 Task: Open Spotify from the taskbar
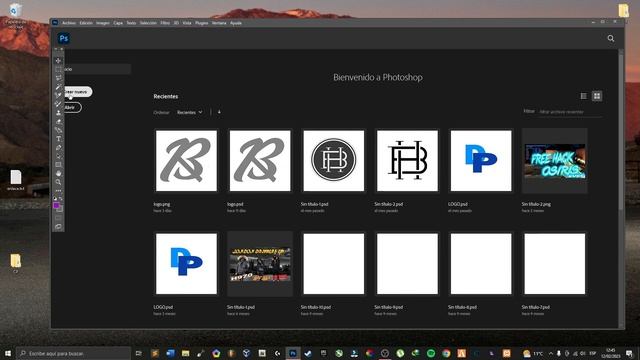click(x=431, y=353)
